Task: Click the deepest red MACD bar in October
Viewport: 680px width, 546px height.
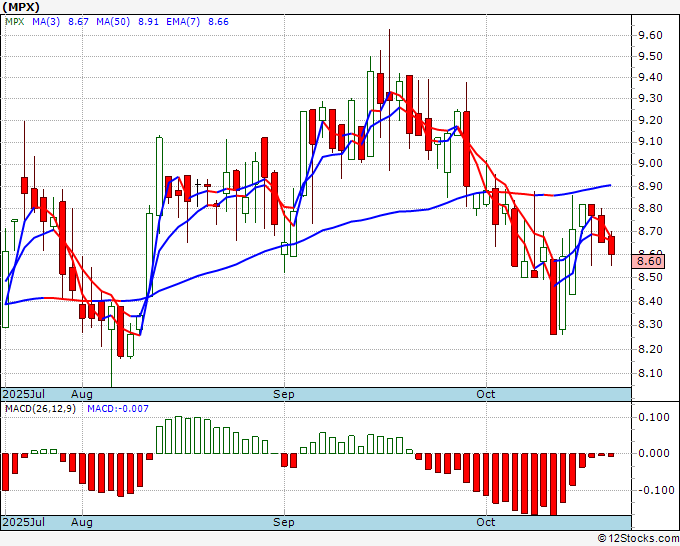Action: click(x=553, y=484)
